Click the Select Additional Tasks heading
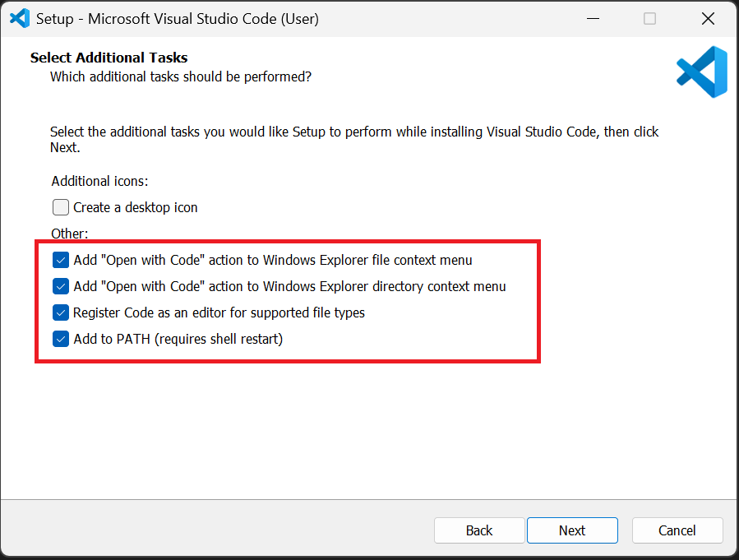The image size is (739, 560). (x=109, y=58)
